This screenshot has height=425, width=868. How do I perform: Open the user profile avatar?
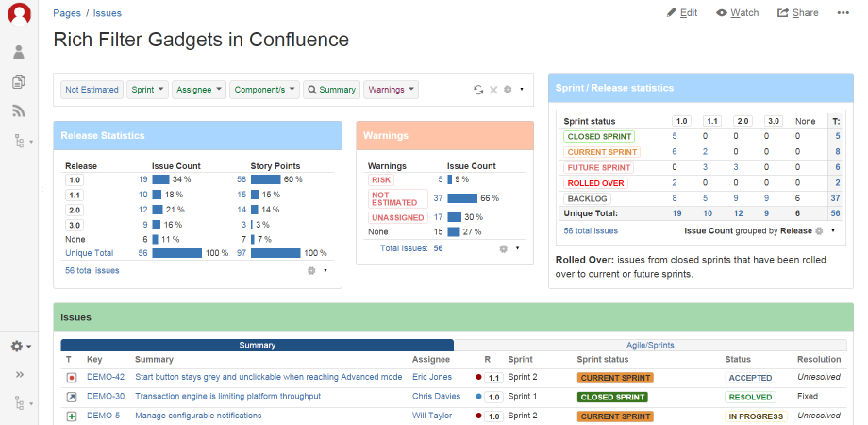tap(19, 13)
